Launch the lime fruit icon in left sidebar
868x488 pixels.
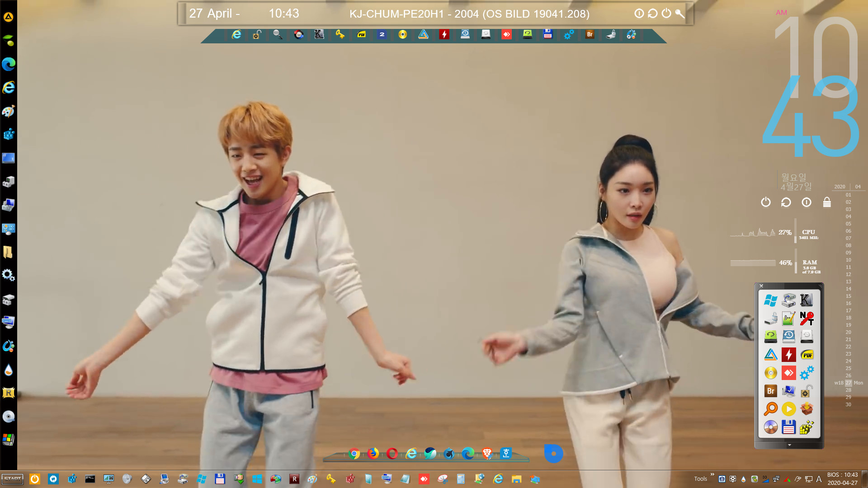point(9,41)
